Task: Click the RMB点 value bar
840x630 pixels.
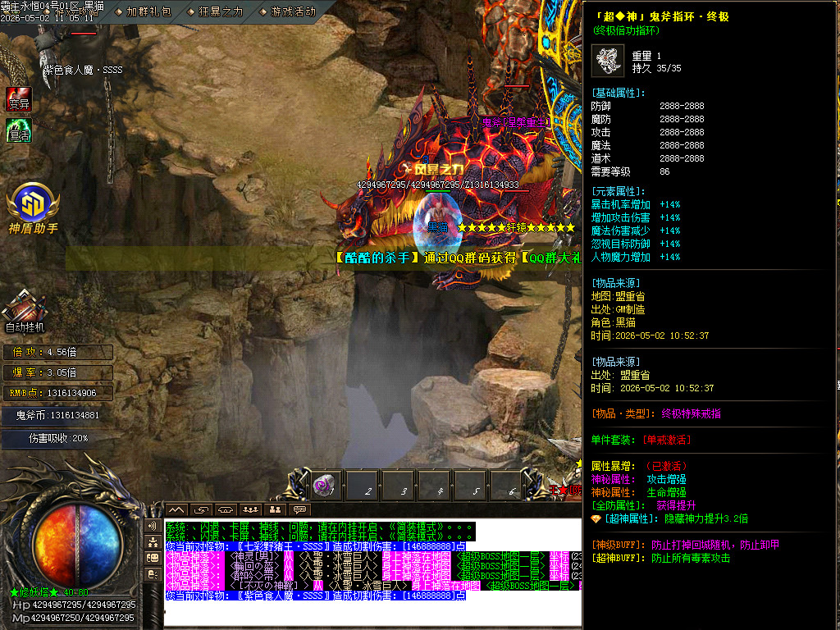Action: tap(58, 393)
